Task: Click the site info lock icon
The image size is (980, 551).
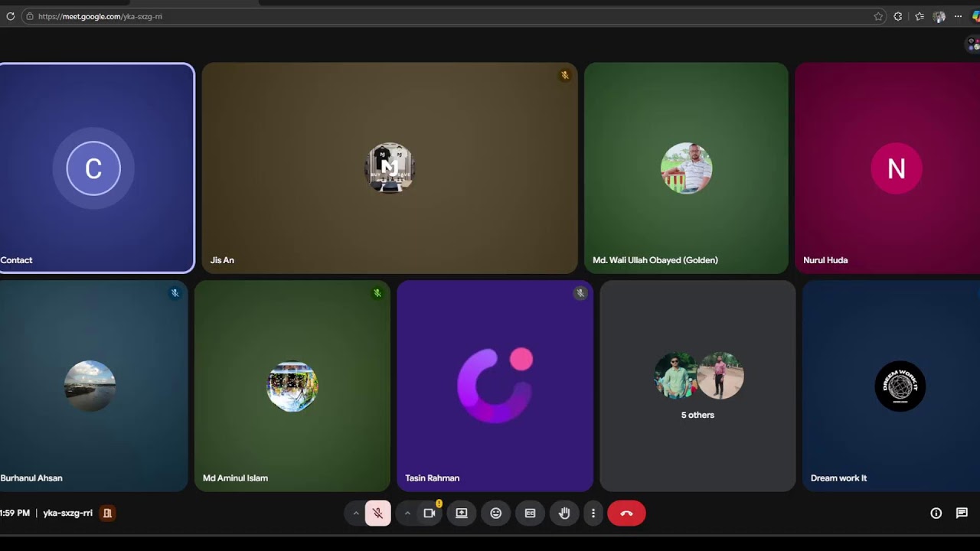Action: tap(30, 16)
